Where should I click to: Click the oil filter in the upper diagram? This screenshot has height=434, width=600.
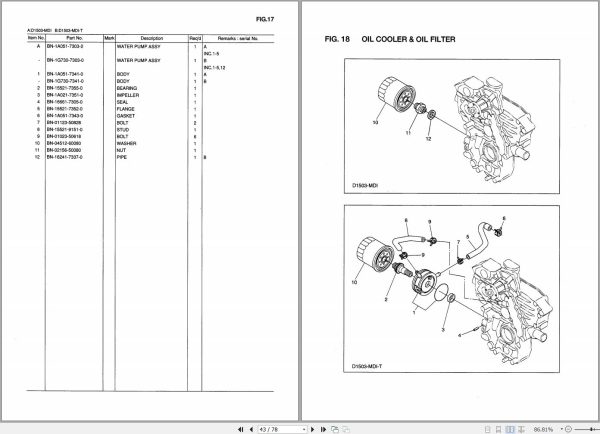click(x=396, y=96)
